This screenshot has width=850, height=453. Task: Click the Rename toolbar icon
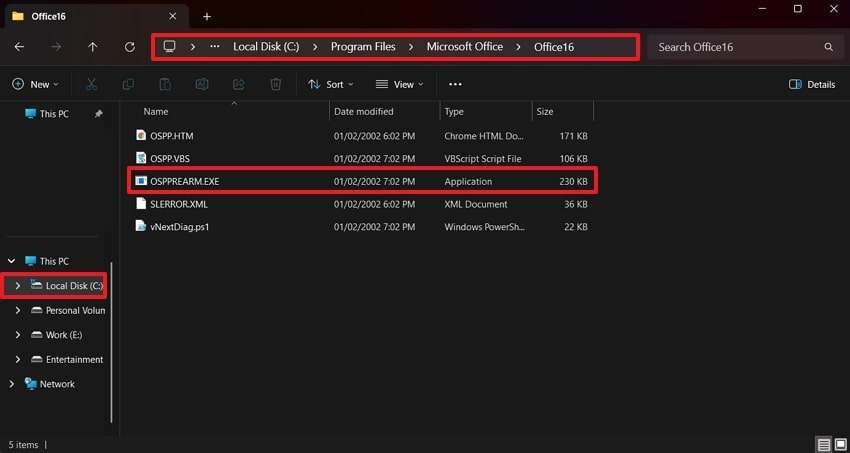[x=202, y=85]
